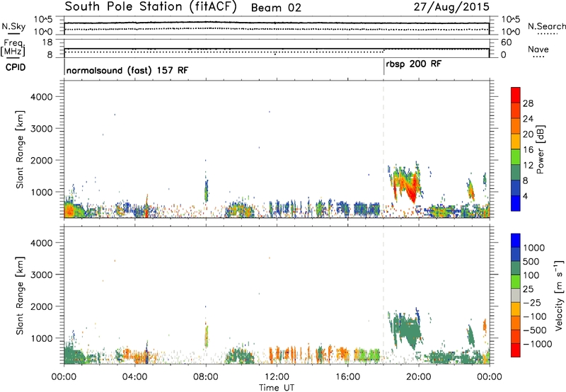Click the 'Time UT' axis title
Viewport: 566px width, 392px height.
tap(277, 388)
